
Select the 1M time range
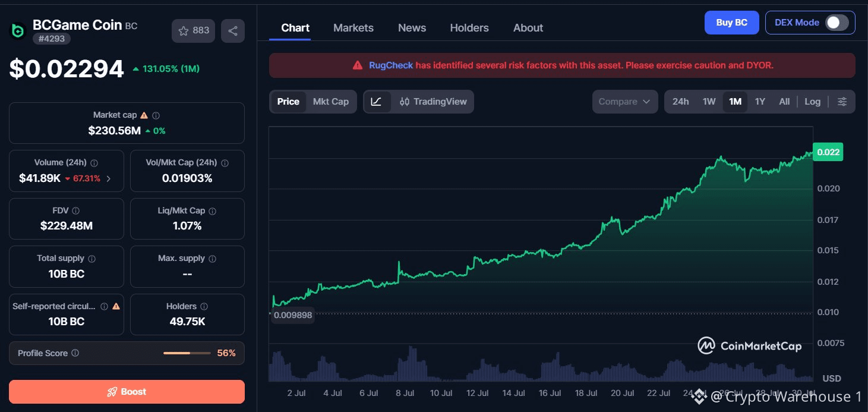(735, 102)
